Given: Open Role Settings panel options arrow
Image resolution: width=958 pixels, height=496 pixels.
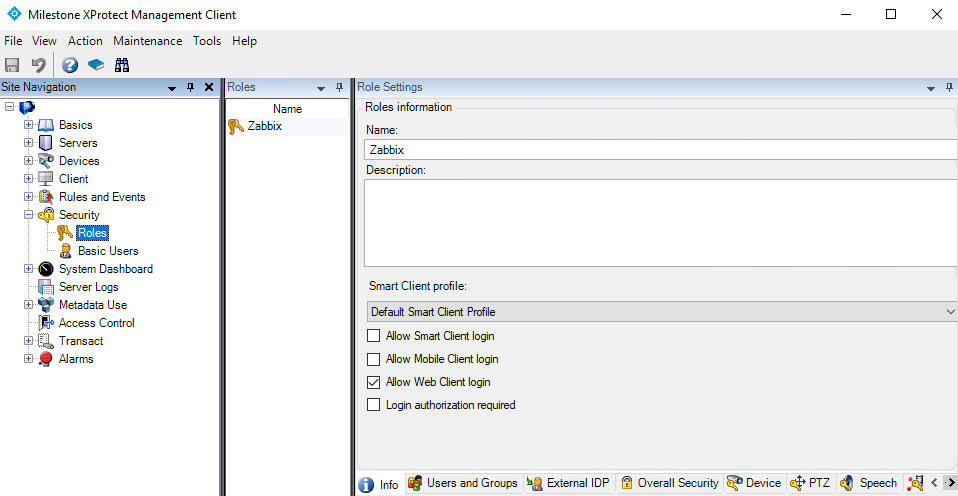Looking at the screenshot, I should (x=931, y=89).
